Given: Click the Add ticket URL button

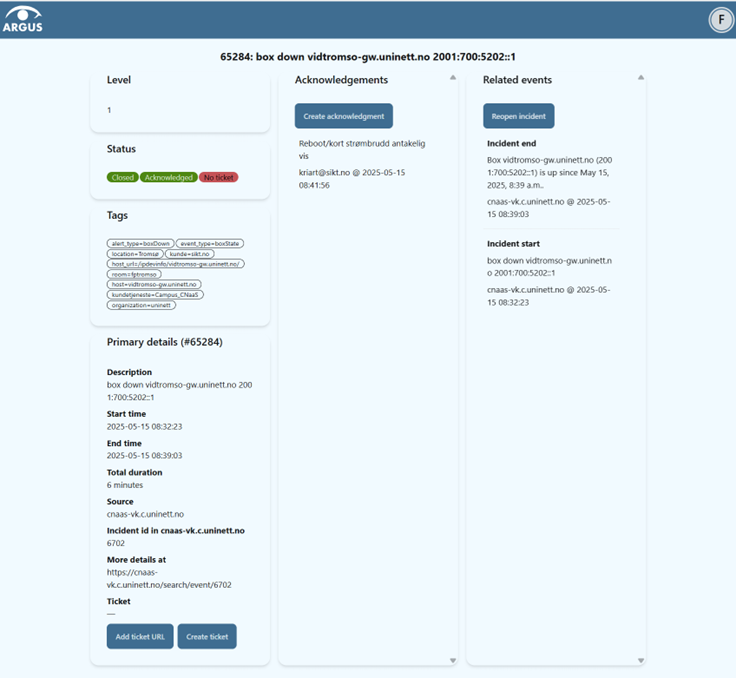Looking at the screenshot, I should click(139, 637).
